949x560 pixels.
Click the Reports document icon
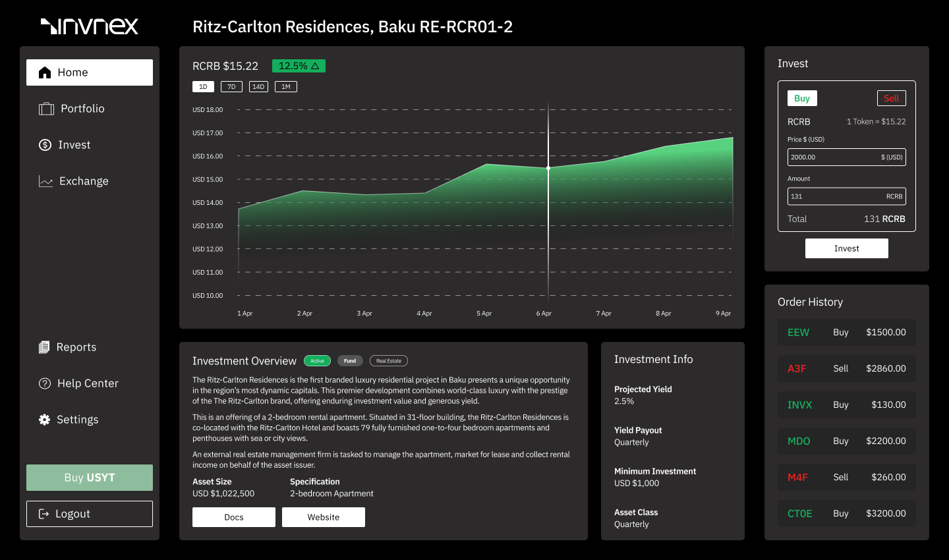pos(44,347)
